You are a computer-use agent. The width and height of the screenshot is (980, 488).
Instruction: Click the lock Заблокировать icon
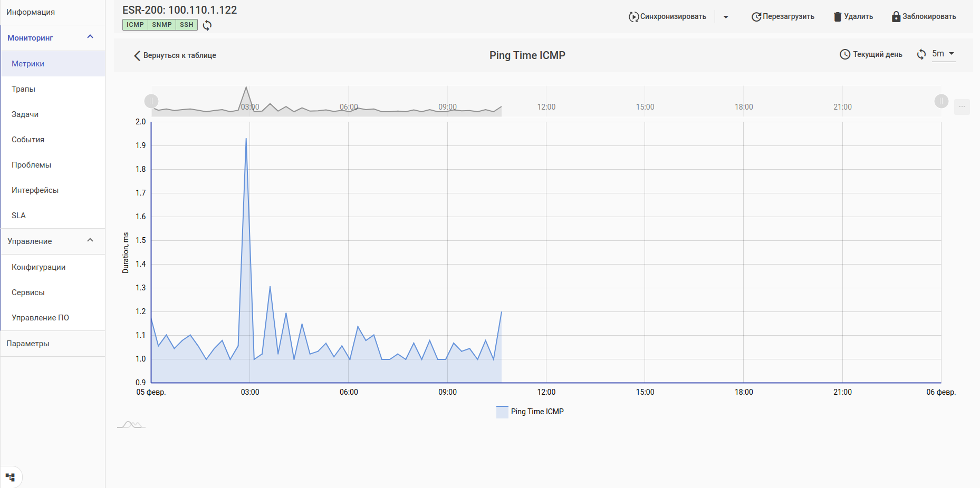[x=896, y=17]
